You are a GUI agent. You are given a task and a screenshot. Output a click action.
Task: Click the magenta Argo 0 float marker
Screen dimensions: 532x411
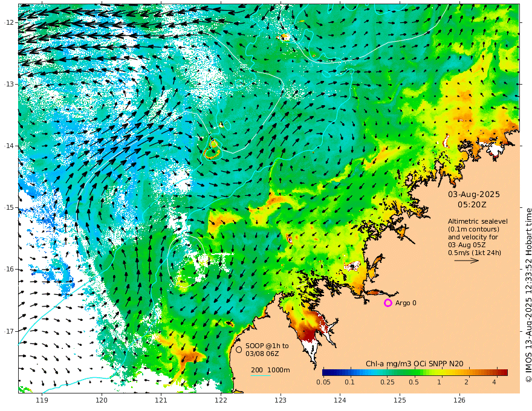388,303
